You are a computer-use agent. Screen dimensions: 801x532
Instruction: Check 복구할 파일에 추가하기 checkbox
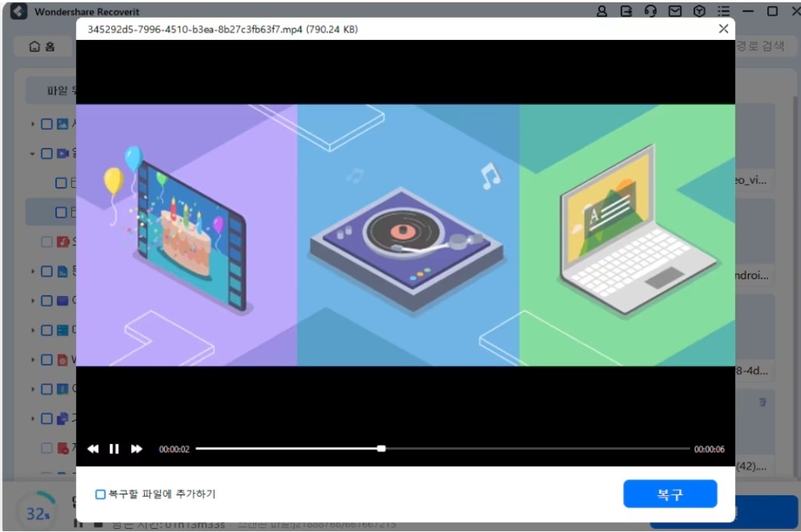click(x=101, y=494)
